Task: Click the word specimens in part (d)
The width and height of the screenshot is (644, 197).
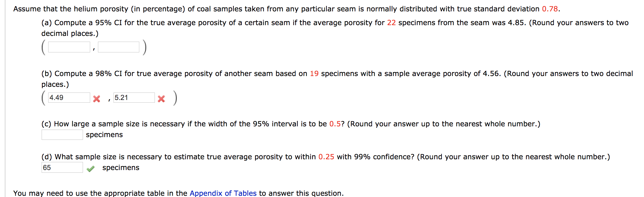Action: pyautogui.click(x=121, y=168)
